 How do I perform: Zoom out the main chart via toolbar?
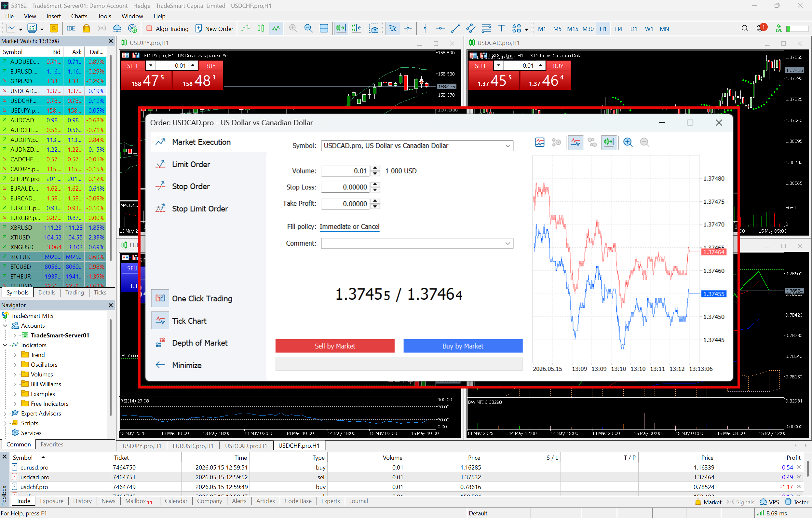tap(308, 29)
